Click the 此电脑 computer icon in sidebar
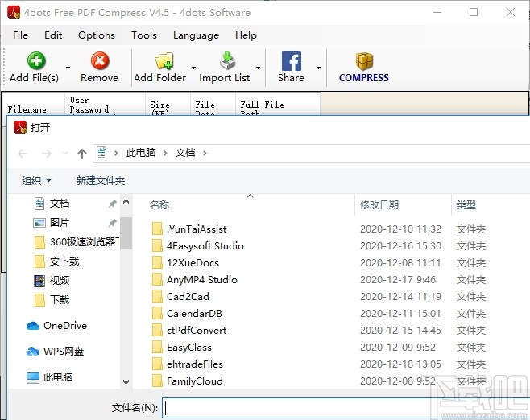 [33, 377]
